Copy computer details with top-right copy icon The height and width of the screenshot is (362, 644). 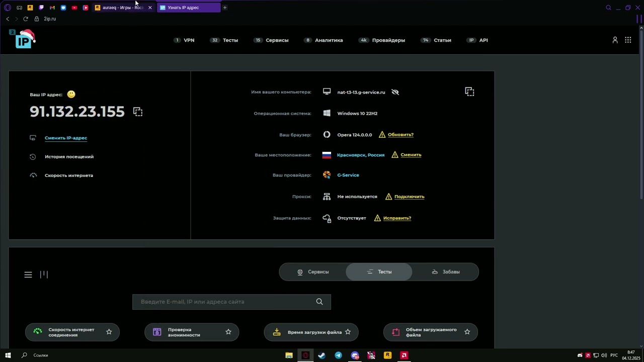(469, 92)
